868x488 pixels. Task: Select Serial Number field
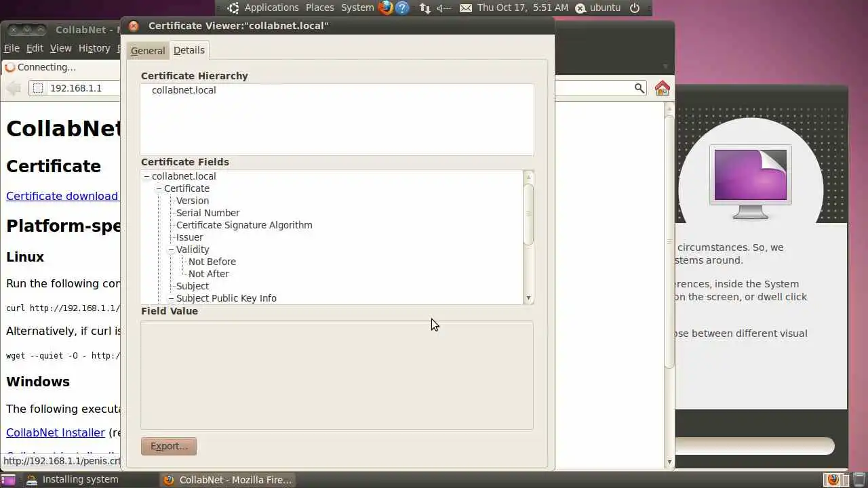[x=208, y=213]
